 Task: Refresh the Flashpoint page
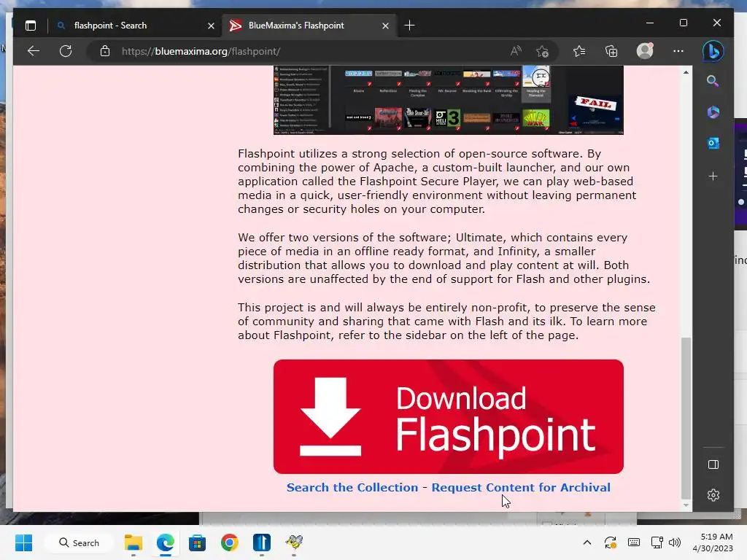(x=66, y=51)
